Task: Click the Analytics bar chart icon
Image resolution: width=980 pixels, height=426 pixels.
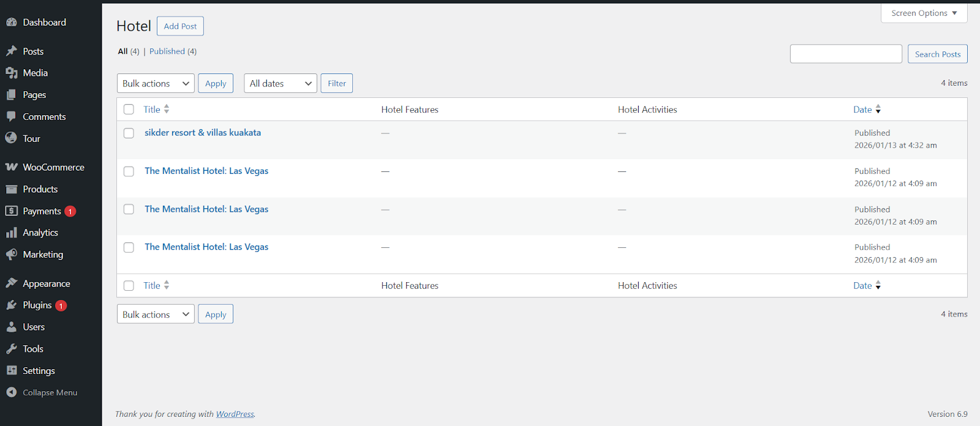Action: coord(12,233)
